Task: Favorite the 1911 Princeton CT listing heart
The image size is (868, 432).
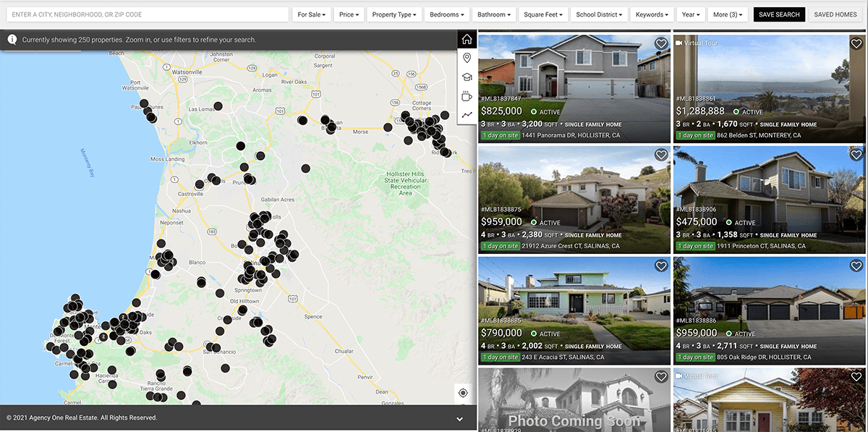Action: click(x=856, y=156)
